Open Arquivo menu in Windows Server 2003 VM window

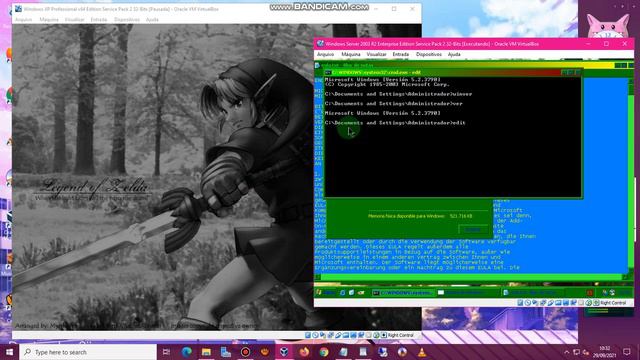tap(325, 54)
